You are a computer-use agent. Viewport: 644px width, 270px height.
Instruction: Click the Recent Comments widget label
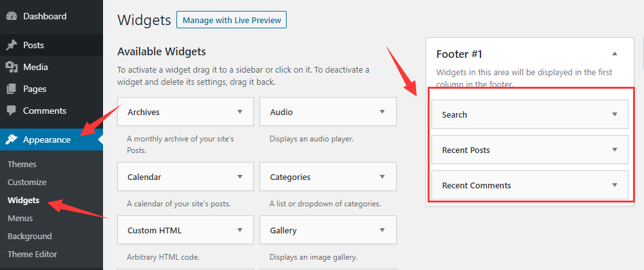pos(477,185)
